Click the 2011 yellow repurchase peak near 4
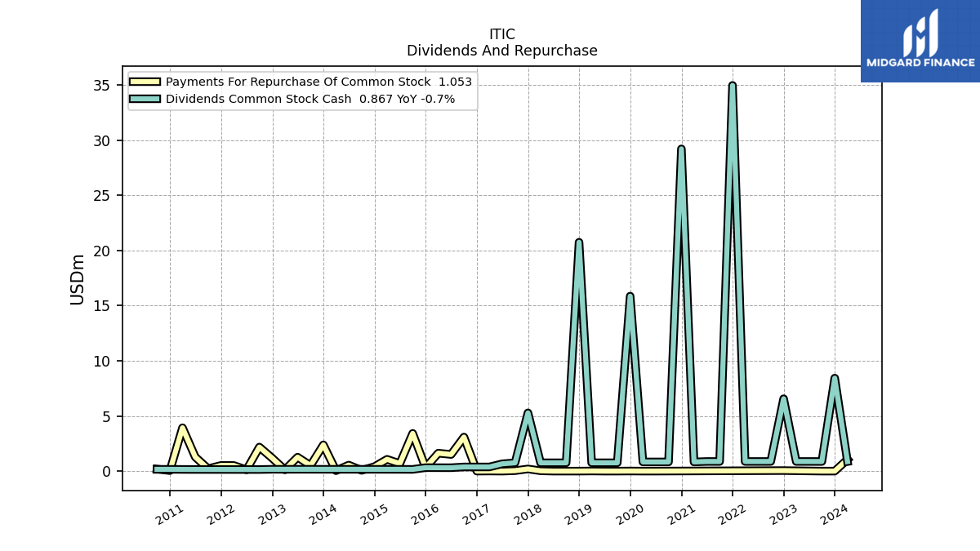This screenshot has height=551, width=980. click(x=183, y=426)
